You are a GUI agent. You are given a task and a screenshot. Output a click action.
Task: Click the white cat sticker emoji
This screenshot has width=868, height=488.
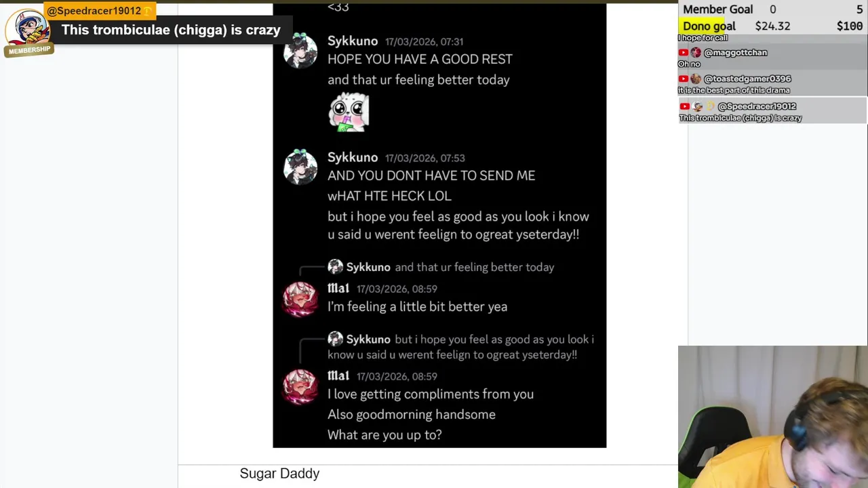(349, 112)
